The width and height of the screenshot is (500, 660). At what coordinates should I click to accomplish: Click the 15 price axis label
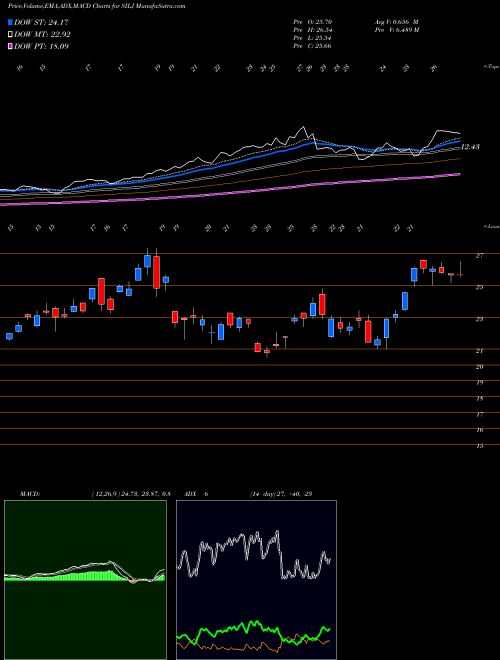(x=480, y=446)
